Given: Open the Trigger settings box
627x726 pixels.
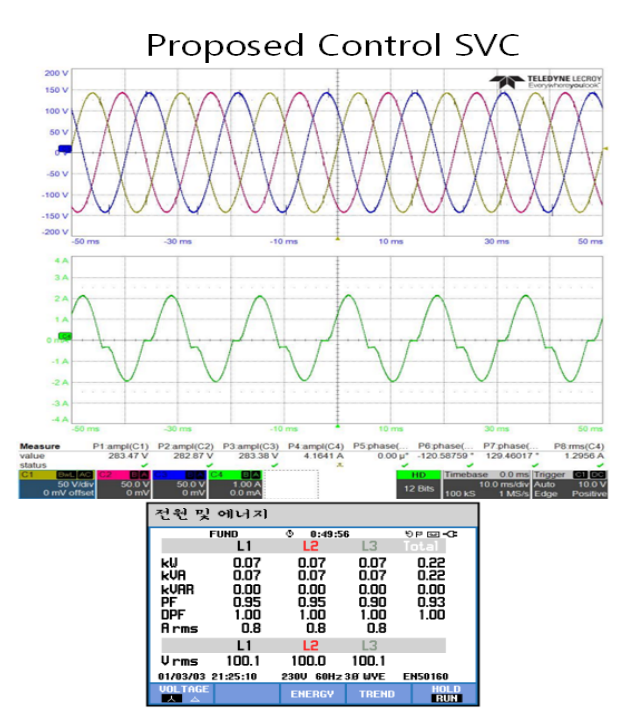Looking at the screenshot, I should (x=570, y=484).
